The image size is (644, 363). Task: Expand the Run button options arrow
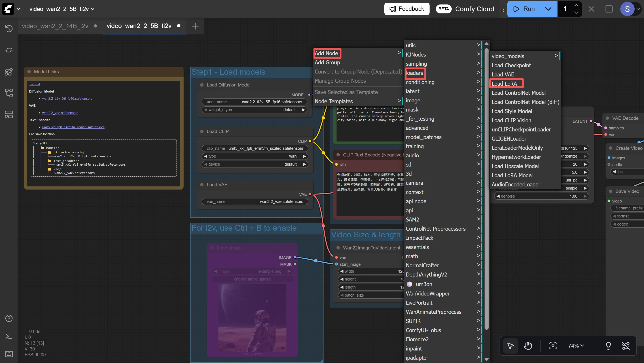click(x=548, y=9)
